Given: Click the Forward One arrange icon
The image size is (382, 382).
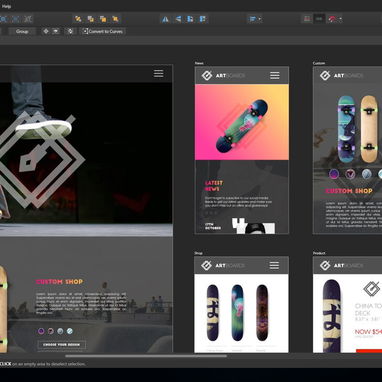Looking at the screenshot, I should tap(103, 19).
